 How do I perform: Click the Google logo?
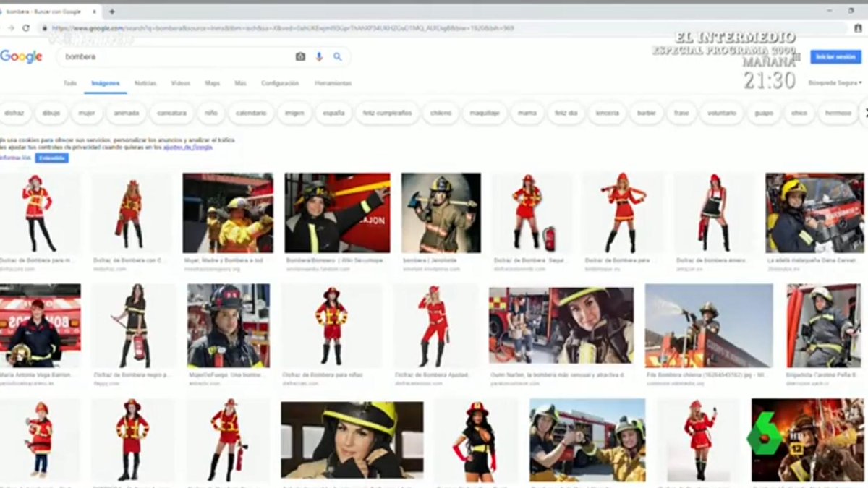coord(21,56)
